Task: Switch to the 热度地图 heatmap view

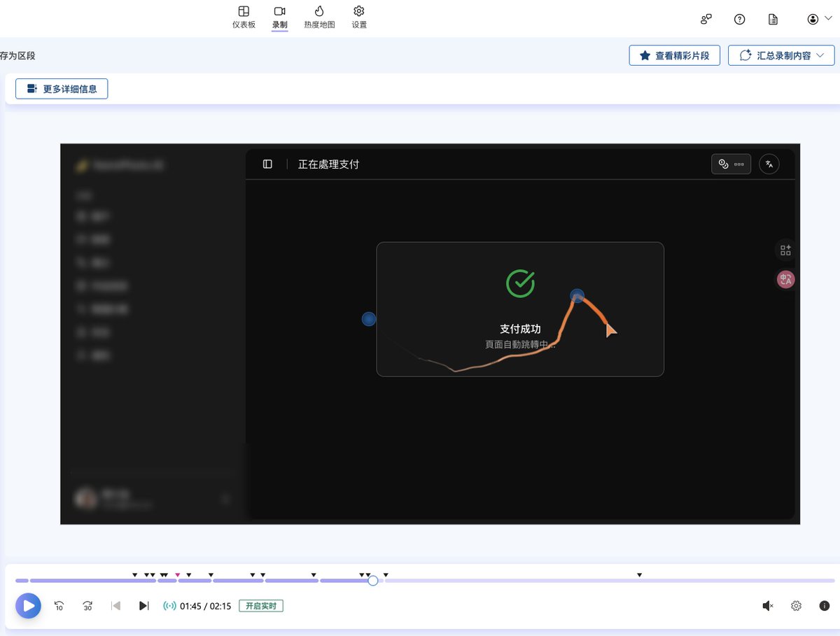Action: (x=319, y=16)
